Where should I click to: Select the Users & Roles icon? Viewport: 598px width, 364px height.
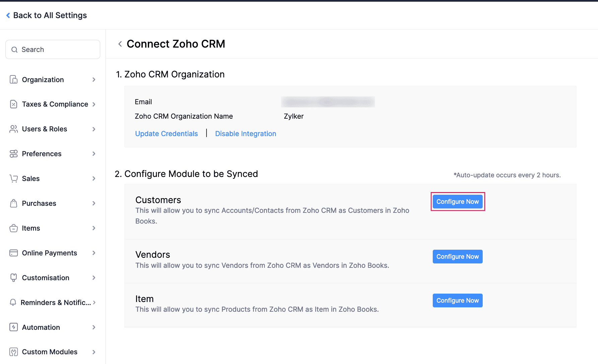coord(13,129)
